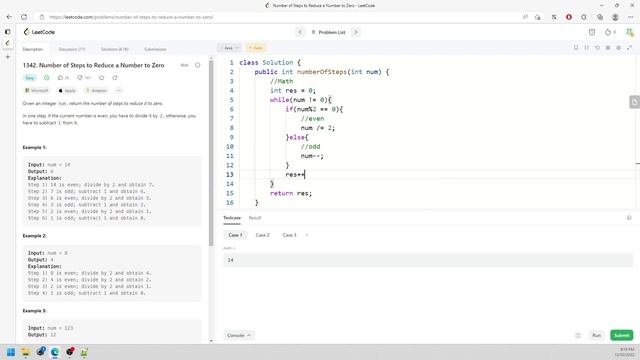This screenshot has height=360, width=640.
Task: Click the Amazon company tag
Action: click(96, 91)
